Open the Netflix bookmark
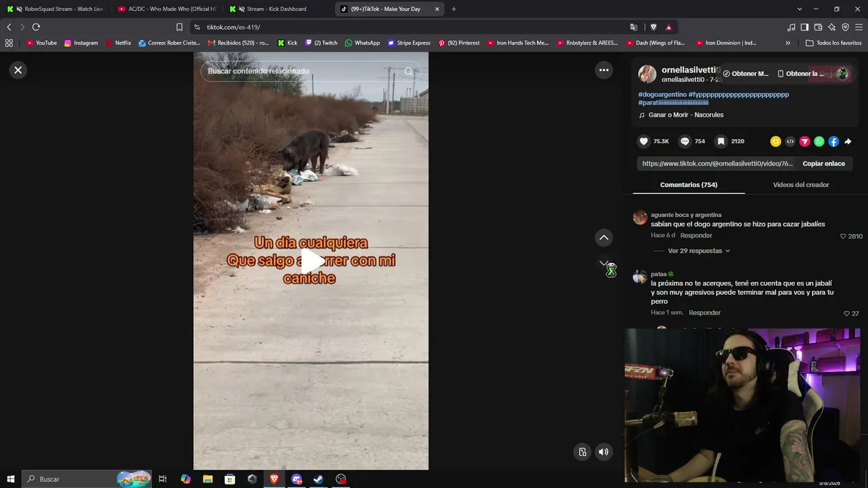This screenshot has height=488, width=868. [118, 43]
